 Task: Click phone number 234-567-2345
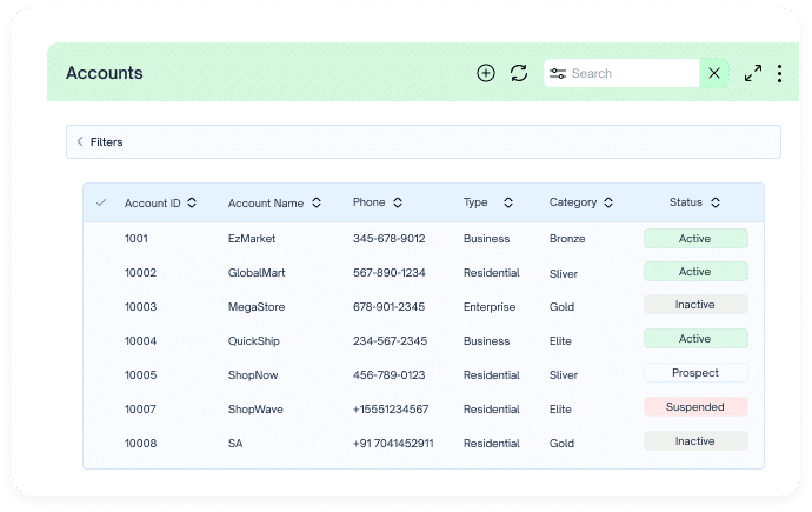pyautogui.click(x=390, y=341)
